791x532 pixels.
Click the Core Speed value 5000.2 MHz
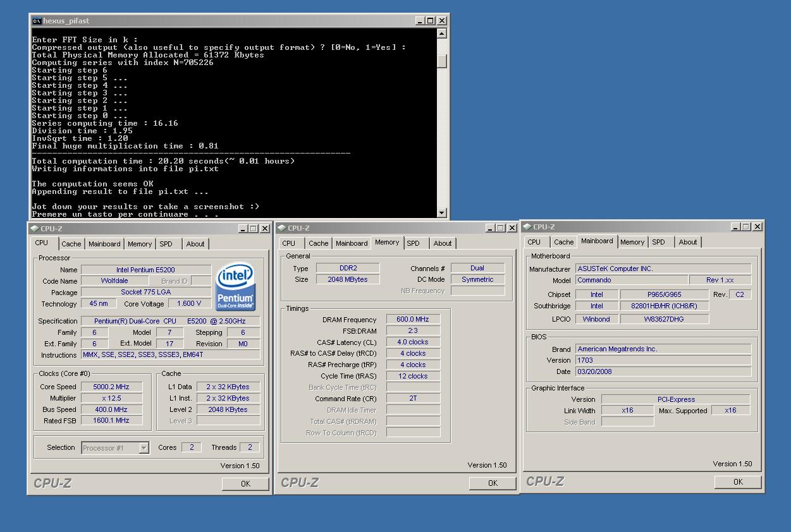111,387
